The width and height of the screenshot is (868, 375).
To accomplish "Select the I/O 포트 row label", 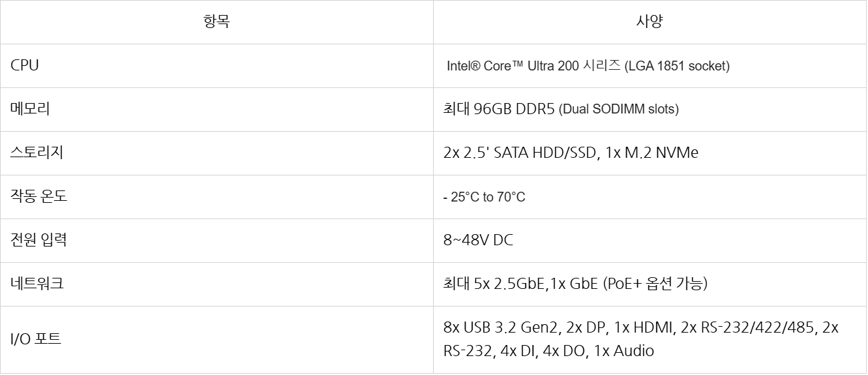I will (x=36, y=339).
